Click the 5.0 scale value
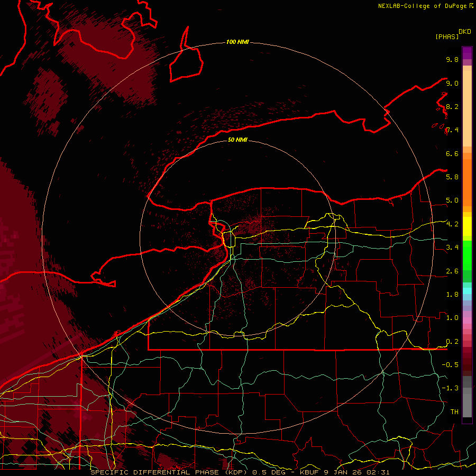Image resolution: width=476 pixels, height=476 pixels. point(452,200)
